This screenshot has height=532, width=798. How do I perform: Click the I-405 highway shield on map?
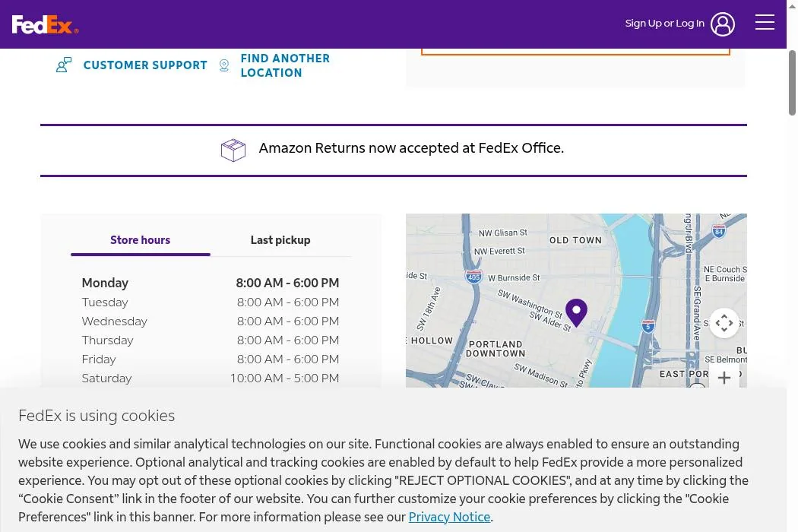tap(473, 277)
